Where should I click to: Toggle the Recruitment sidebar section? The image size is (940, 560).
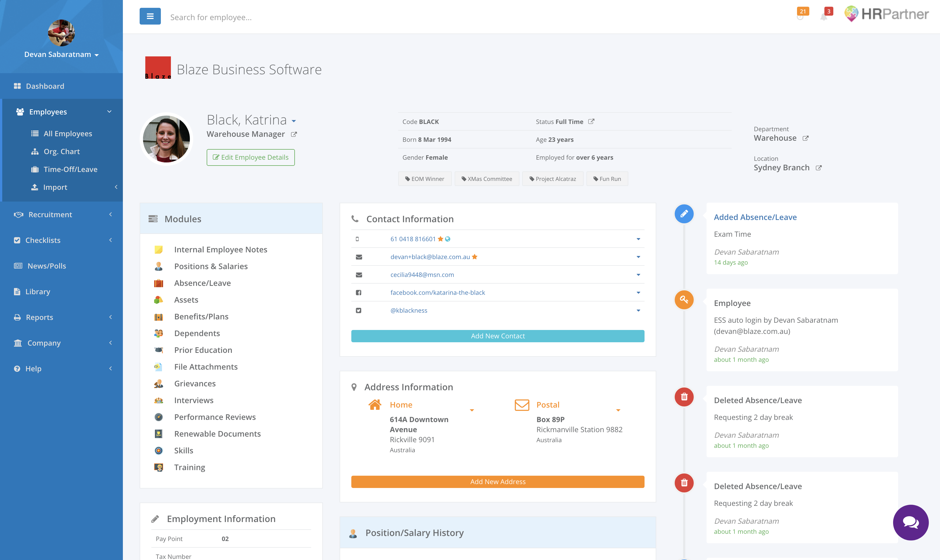point(61,214)
